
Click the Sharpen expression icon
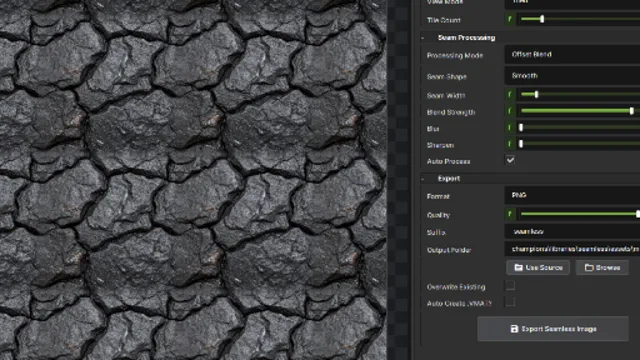[x=510, y=144]
